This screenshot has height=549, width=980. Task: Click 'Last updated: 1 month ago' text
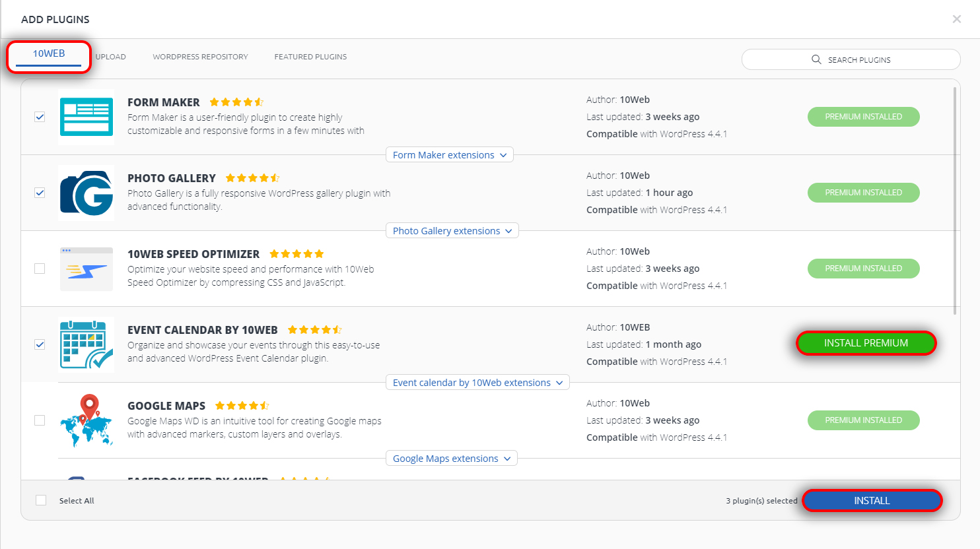tap(644, 344)
